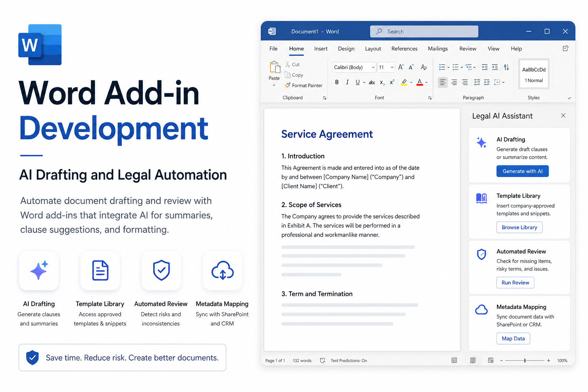Click the Generate with AI button
The height and width of the screenshot is (392, 588).
(x=523, y=171)
